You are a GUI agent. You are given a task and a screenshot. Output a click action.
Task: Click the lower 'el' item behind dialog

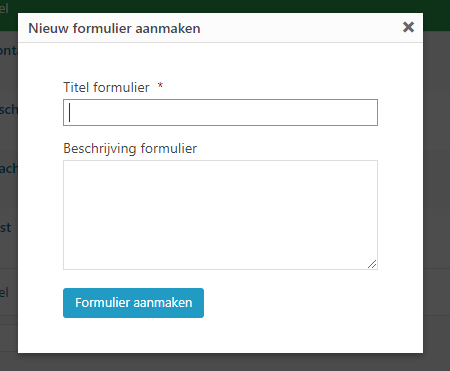4,292
